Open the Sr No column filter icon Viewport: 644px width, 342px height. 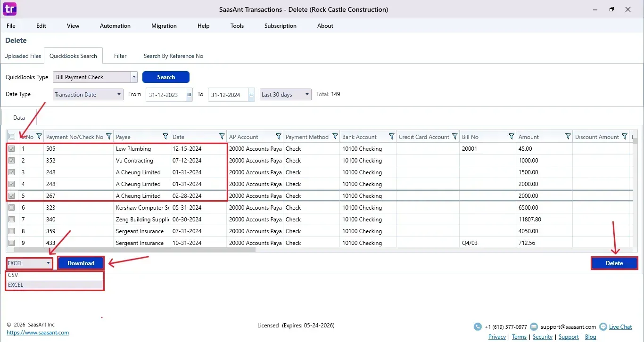(x=39, y=137)
